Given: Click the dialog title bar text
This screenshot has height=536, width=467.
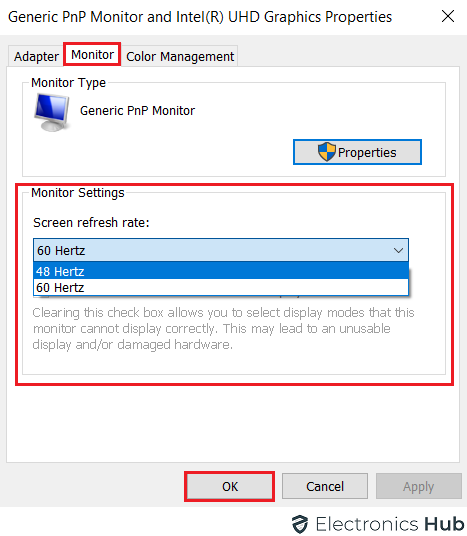Looking at the screenshot, I should pos(200,17).
